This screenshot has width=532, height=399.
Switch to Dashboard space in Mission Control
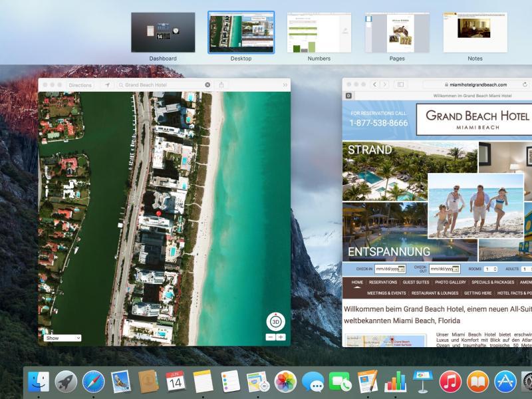[163, 33]
